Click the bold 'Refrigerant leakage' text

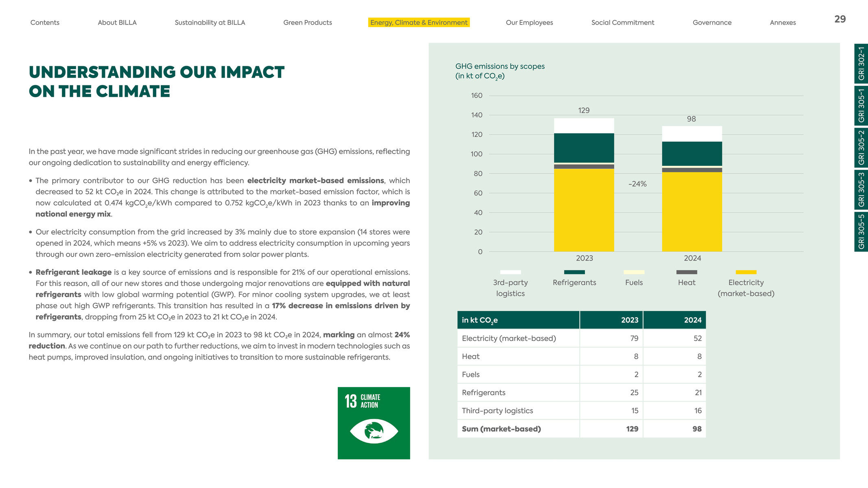pos(74,272)
